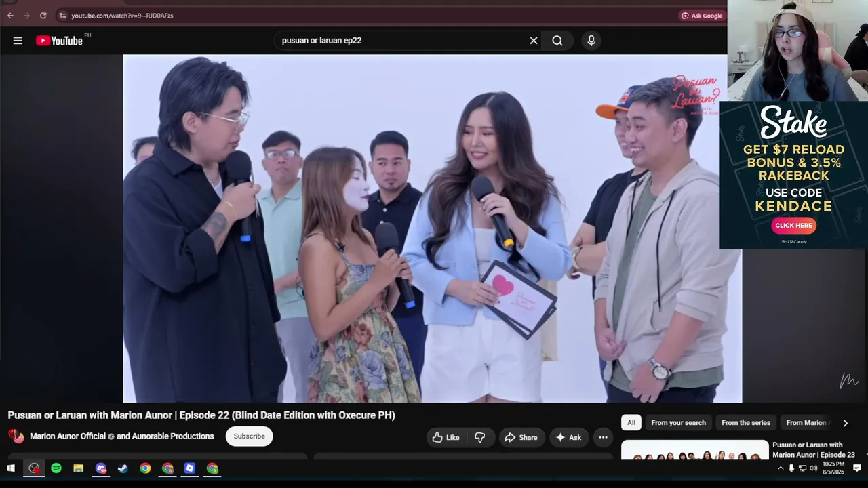Show hidden system tray icons
The width and height of the screenshot is (868, 488).
(781, 468)
